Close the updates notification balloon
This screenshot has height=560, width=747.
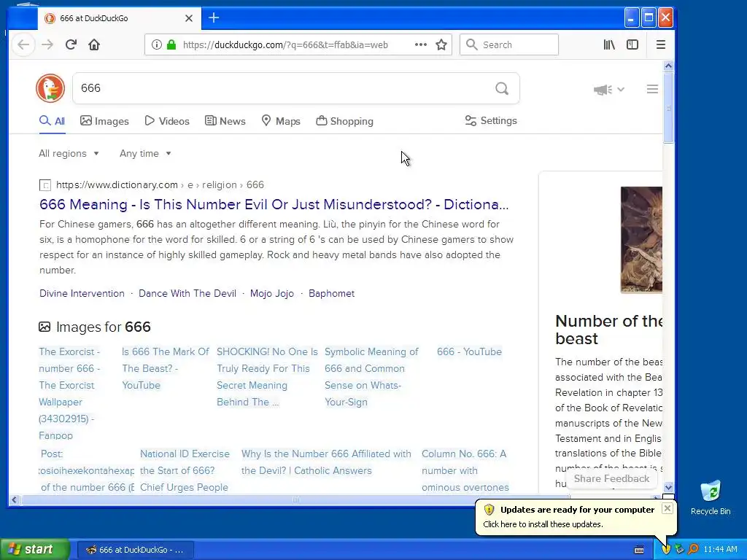(667, 508)
